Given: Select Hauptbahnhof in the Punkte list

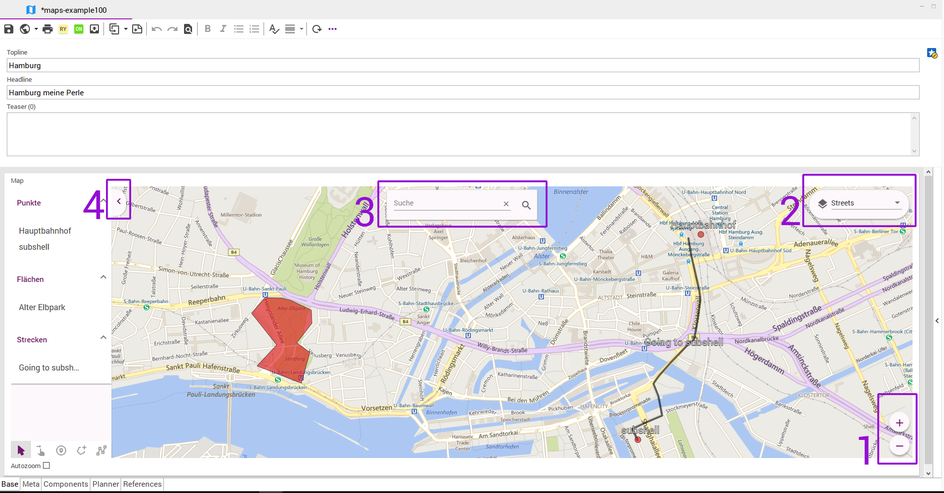Looking at the screenshot, I should coord(45,231).
